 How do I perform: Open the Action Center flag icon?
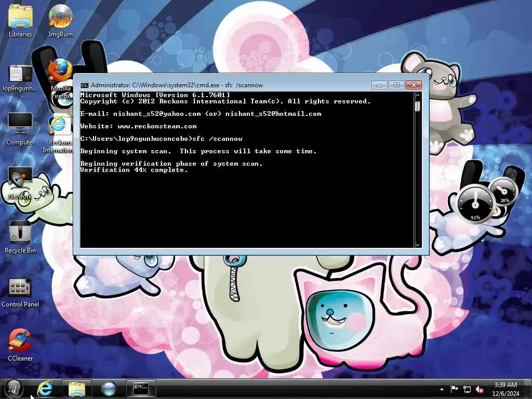click(454, 389)
